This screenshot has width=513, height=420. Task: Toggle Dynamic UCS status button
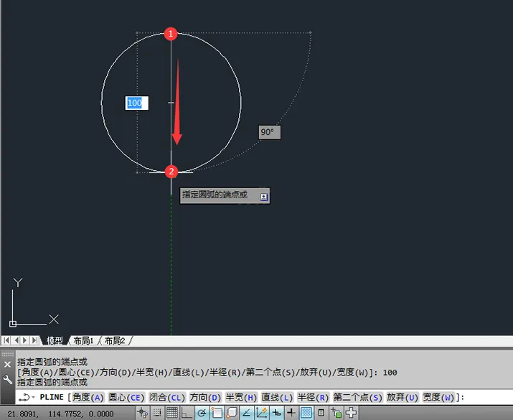point(261,413)
